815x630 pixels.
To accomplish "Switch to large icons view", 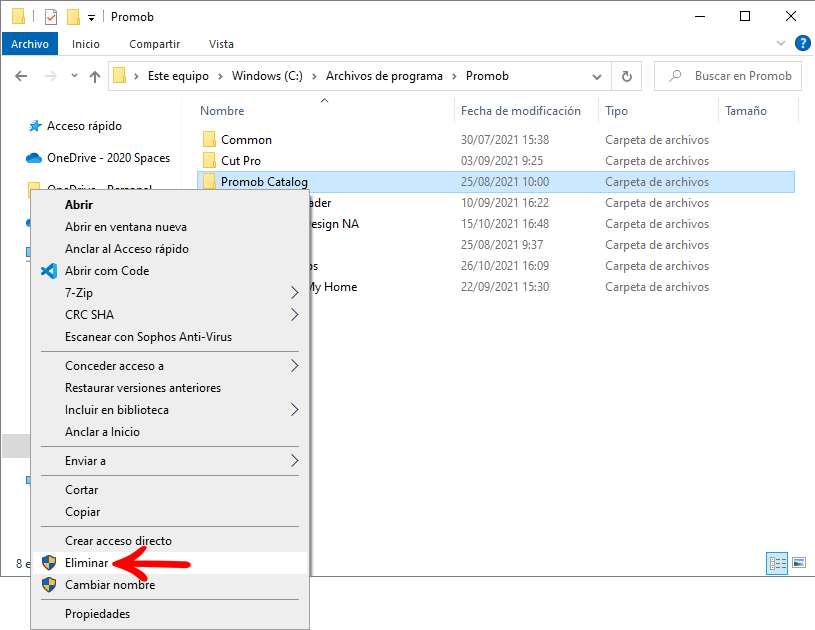I will click(799, 563).
